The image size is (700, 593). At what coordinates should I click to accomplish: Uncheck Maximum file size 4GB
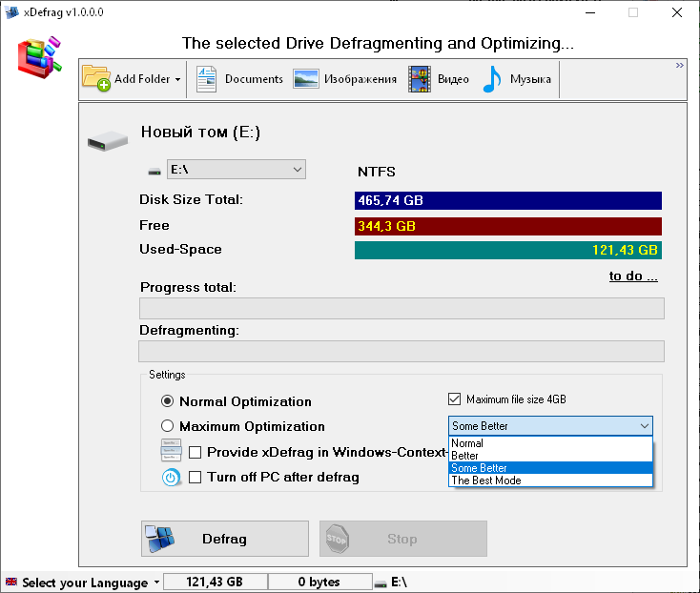coord(455,399)
